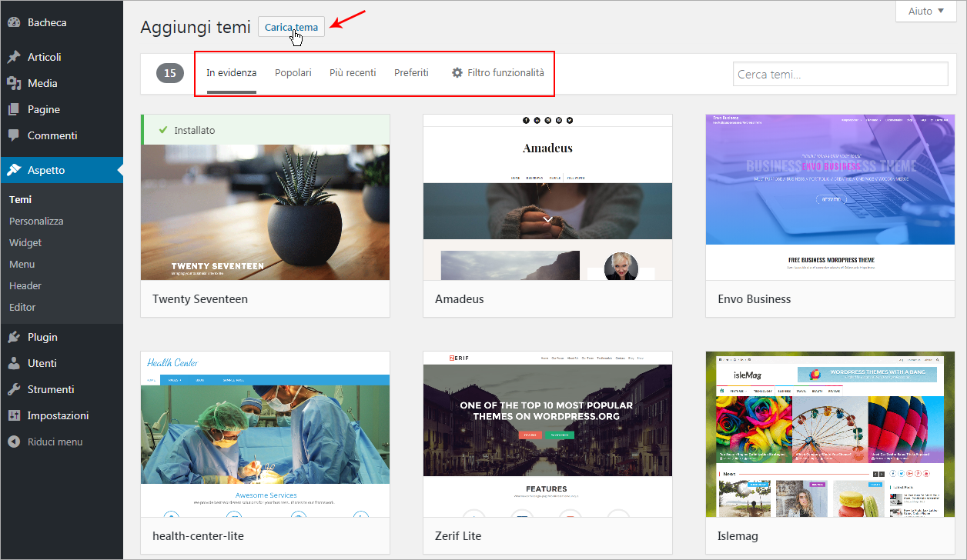Open the Strumenti menu item
The image size is (967, 560).
tap(62, 389)
